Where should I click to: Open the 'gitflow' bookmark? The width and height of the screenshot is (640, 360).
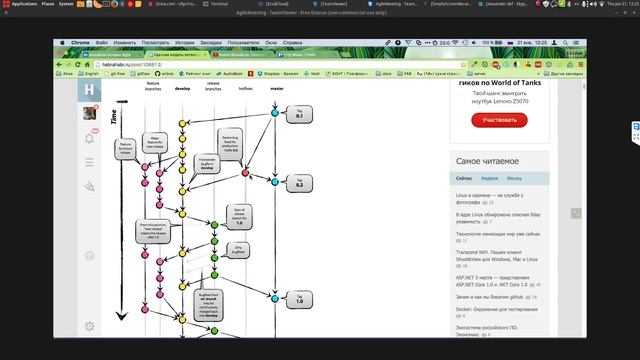[140, 73]
